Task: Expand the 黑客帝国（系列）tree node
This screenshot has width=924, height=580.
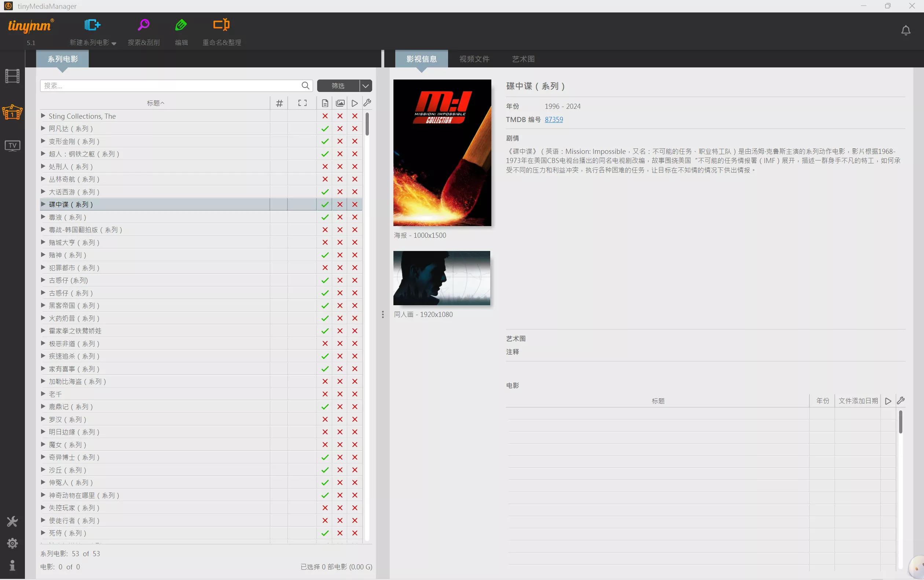Action: click(43, 305)
